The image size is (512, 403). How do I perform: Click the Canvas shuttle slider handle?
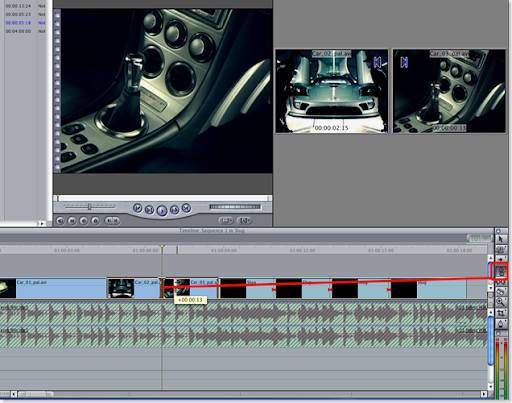[89, 207]
